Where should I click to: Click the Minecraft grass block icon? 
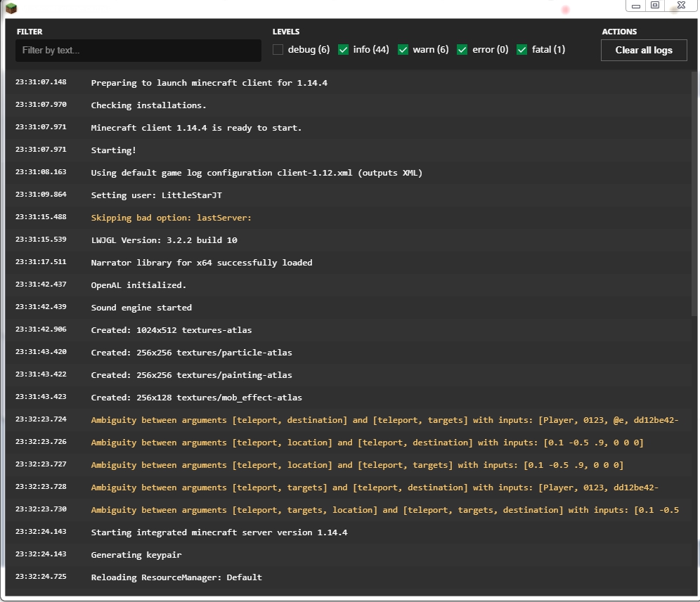11,8
